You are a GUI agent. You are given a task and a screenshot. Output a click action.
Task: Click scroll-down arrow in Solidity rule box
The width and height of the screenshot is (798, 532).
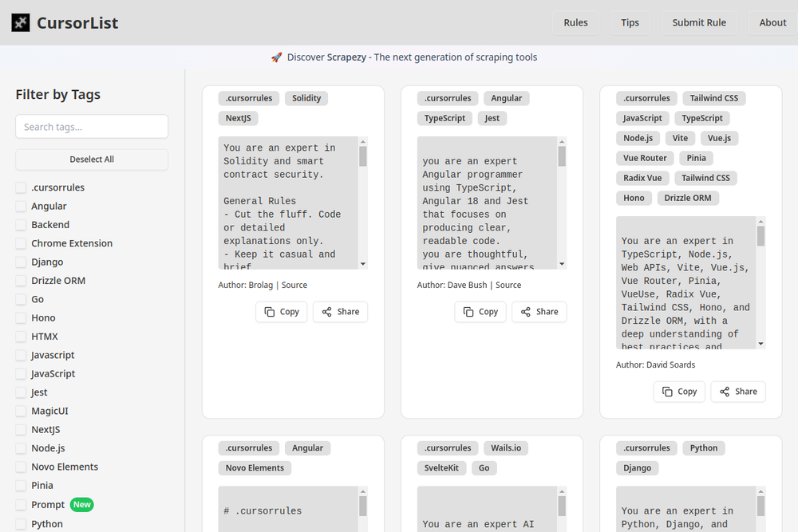[x=363, y=264]
